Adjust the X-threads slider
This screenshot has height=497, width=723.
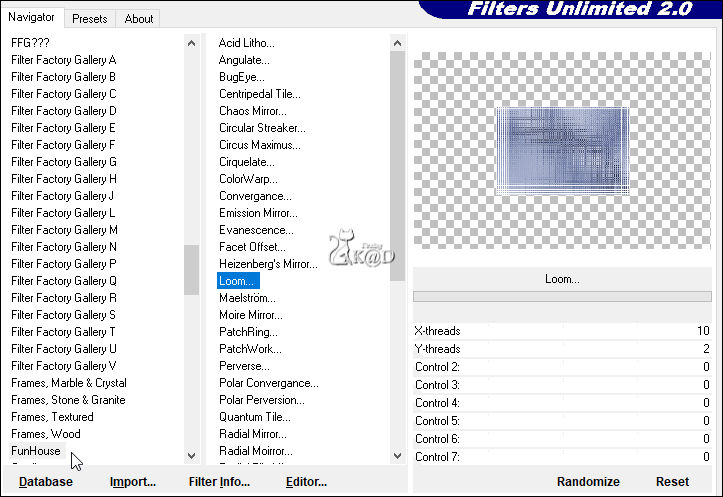(x=562, y=331)
